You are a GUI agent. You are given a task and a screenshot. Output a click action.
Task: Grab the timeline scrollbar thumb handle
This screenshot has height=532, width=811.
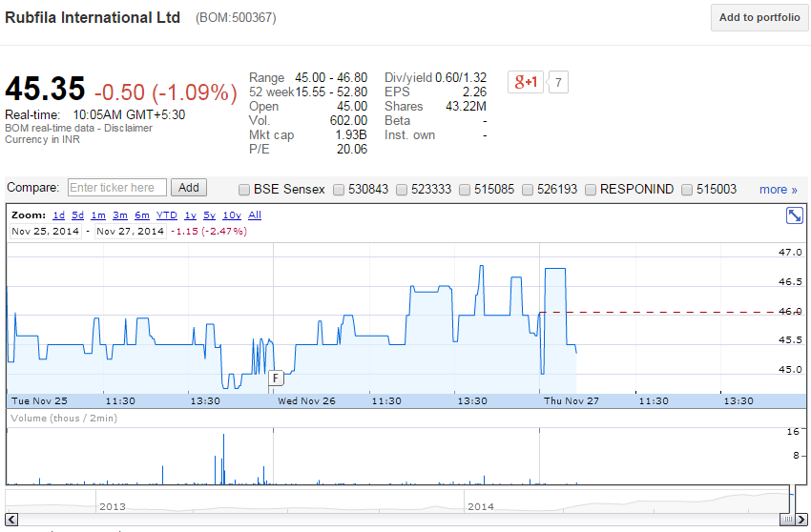click(x=787, y=520)
